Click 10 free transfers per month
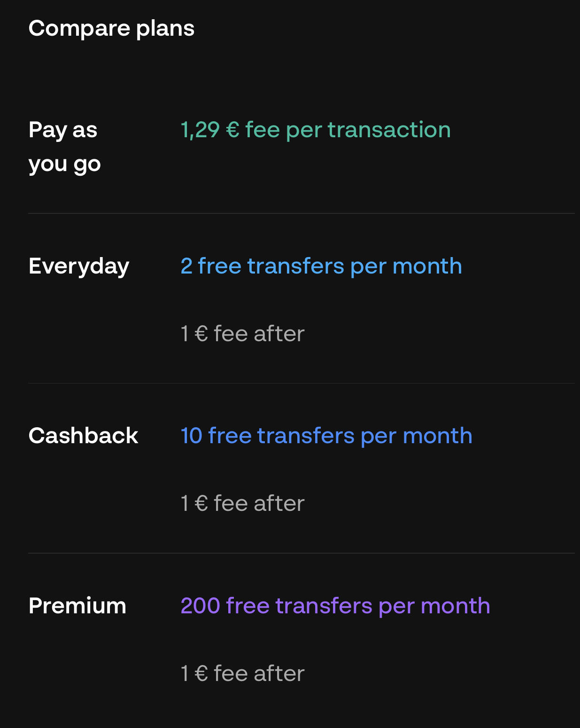This screenshot has width=580, height=728. coord(326,436)
